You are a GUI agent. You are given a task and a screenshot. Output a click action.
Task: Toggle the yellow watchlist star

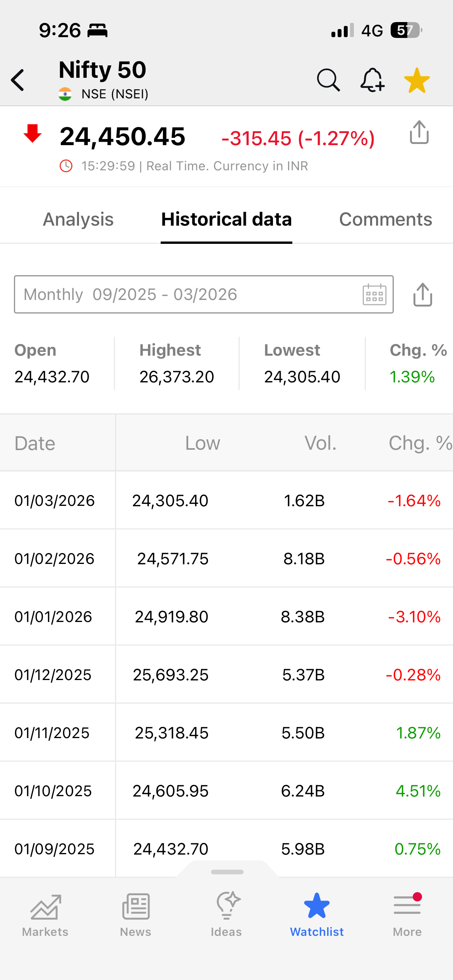[x=417, y=81]
